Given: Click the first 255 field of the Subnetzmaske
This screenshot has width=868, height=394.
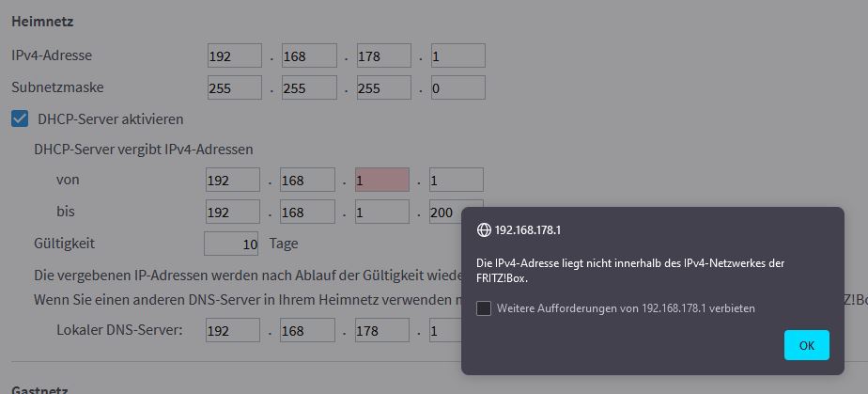Looking at the screenshot, I should click(x=235, y=87).
